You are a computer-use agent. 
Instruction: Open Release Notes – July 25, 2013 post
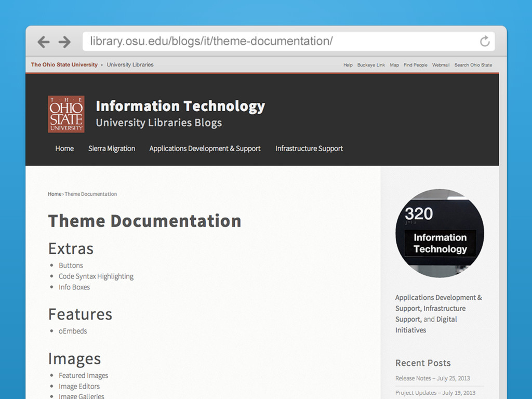point(433,378)
